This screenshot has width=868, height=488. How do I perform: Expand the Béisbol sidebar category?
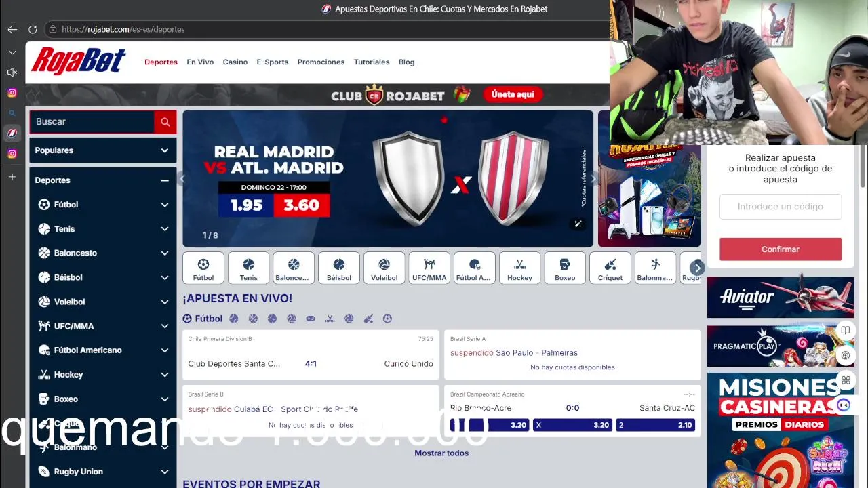(x=164, y=277)
